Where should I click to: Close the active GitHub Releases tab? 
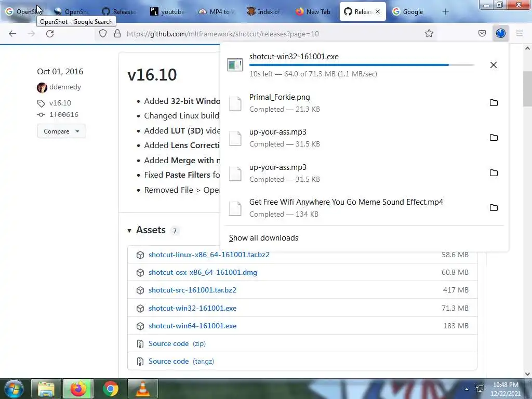point(378,11)
